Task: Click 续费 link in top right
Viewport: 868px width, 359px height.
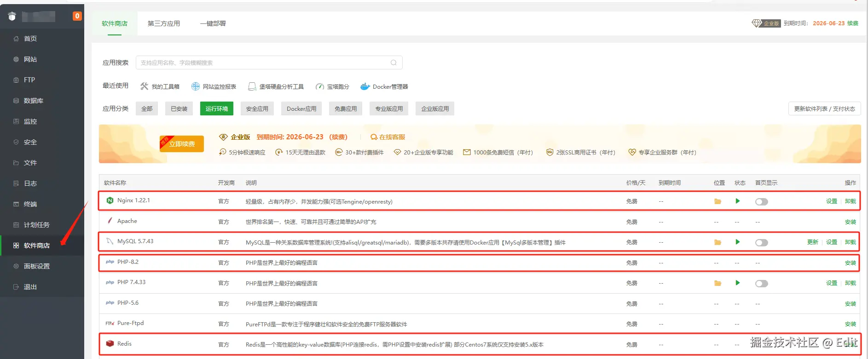Action: pos(853,23)
